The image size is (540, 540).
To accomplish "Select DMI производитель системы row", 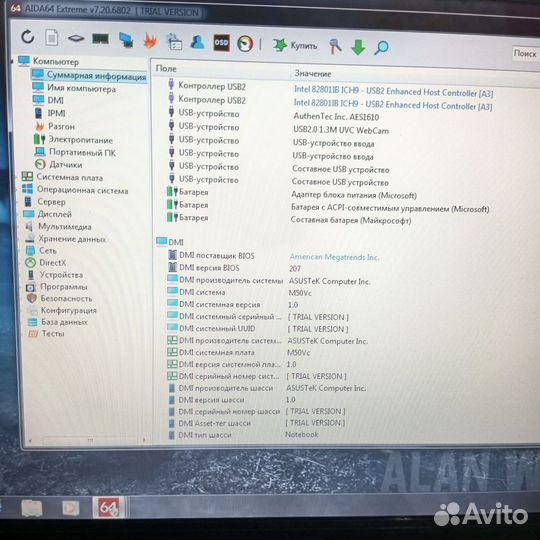I will (x=269, y=281).
